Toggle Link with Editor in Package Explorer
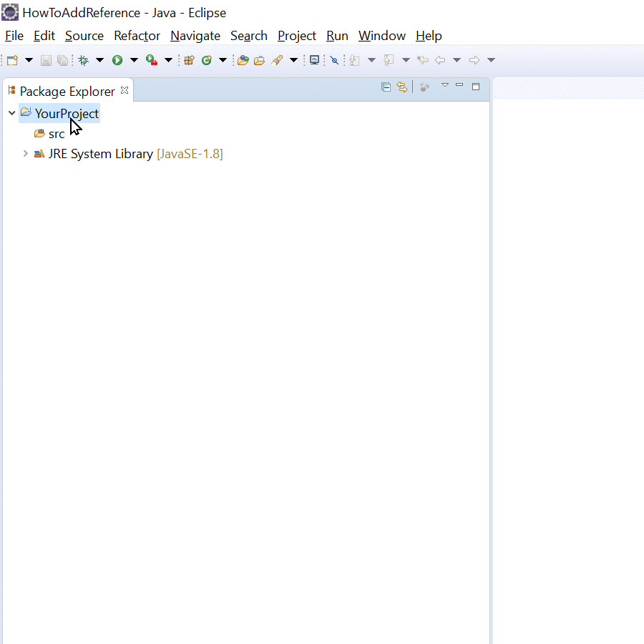The width and height of the screenshot is (644, 644). point(402,86)
